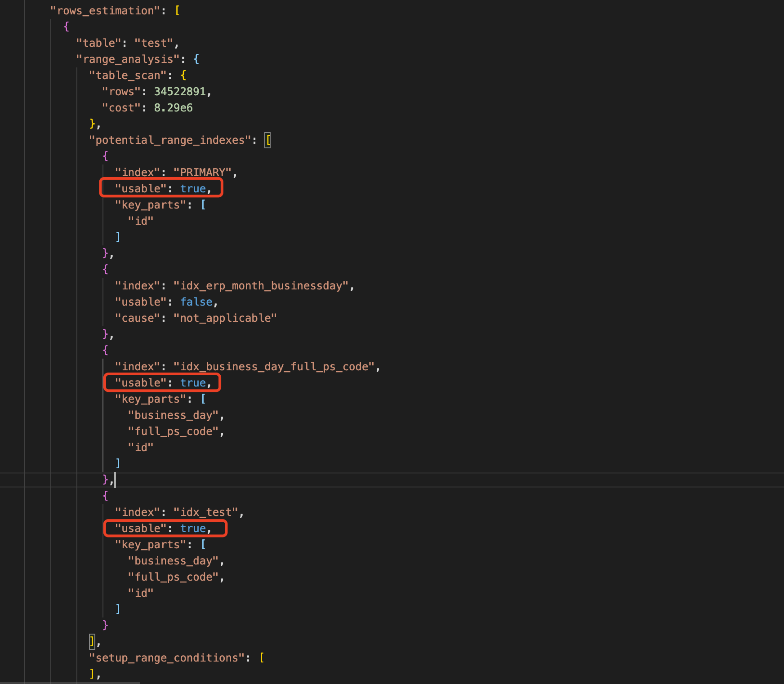The image size is (784, 684).
Task: Click the usable true value under PRIMARY
Action: coord(193,189)
